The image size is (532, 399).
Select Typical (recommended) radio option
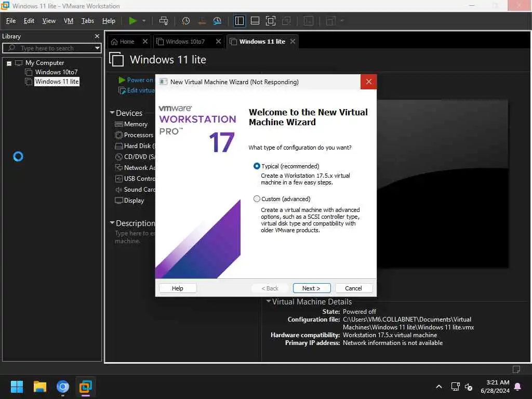point(257,166)
